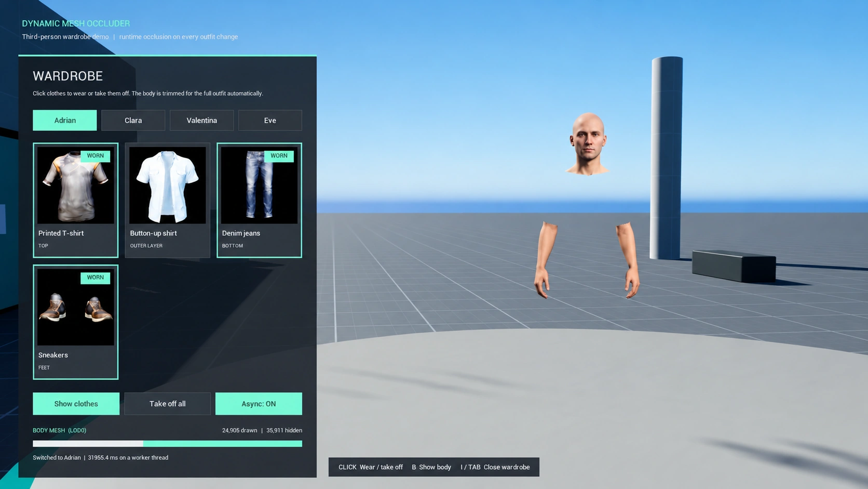Click the 'CLICK Wear / take off' hint
The image size is (868, 489).
[x=371, y=467]
